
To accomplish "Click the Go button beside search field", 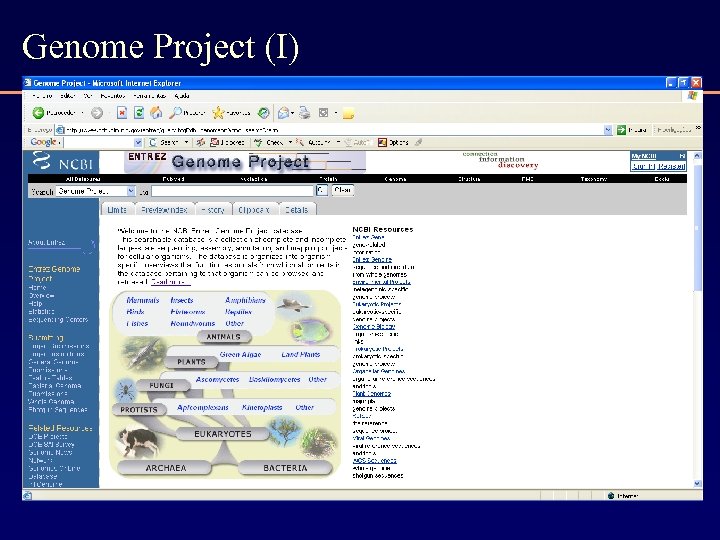I will tap(322, 190).
